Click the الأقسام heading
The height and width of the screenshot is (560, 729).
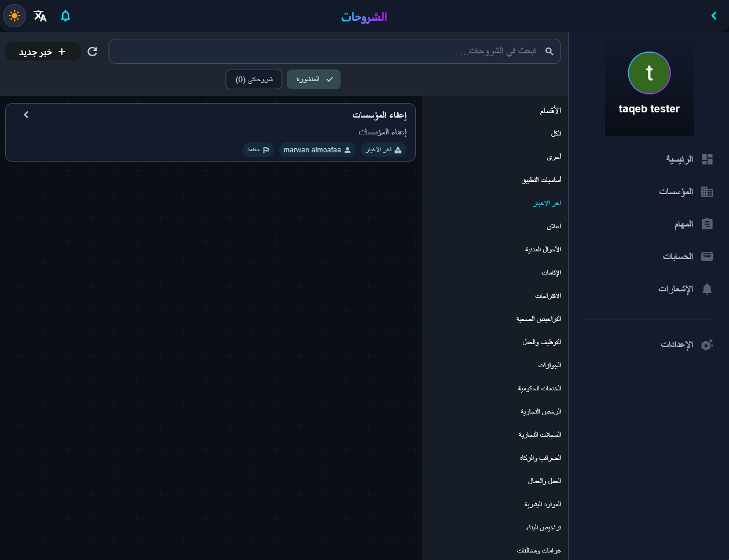(551, 111)
